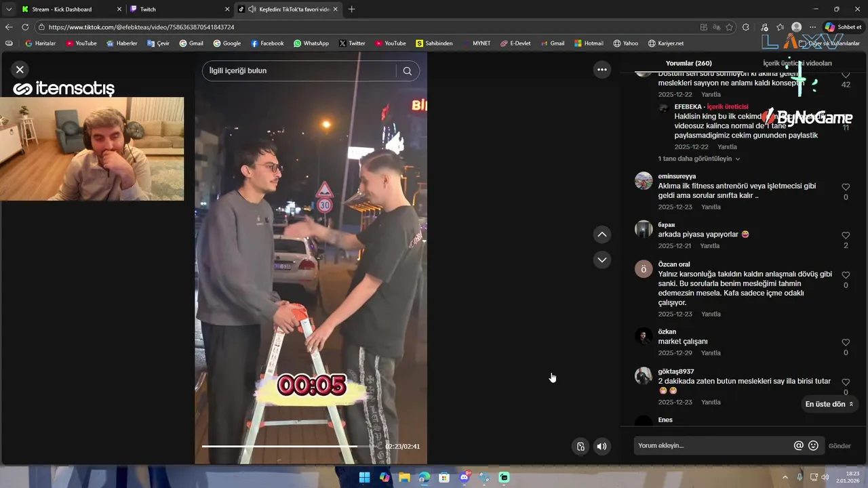Image resolution: width=868 pixels, height=488 pixels.
Task: Close the TikTok video viewer with X
Action: 20,69
